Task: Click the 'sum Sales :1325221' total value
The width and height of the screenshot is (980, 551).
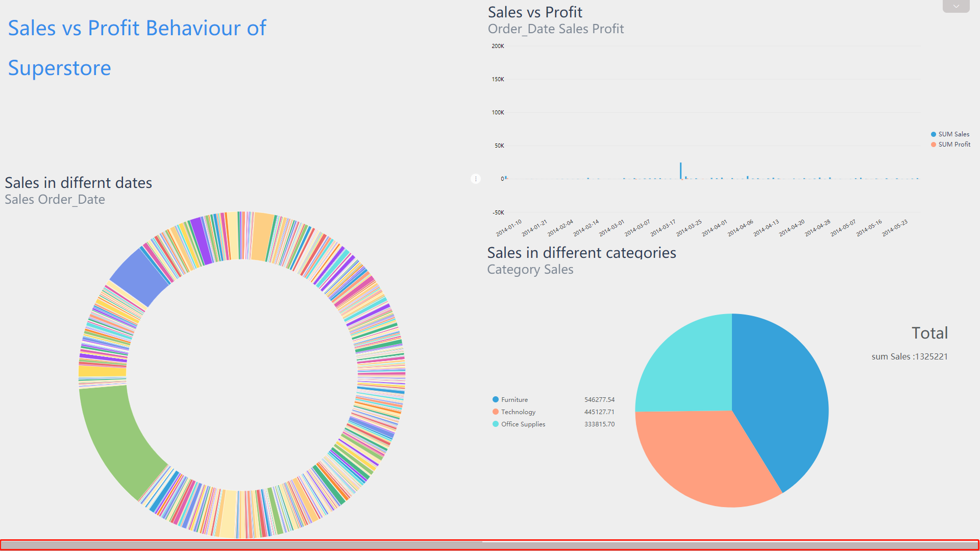Action: [x=910, y=356]
